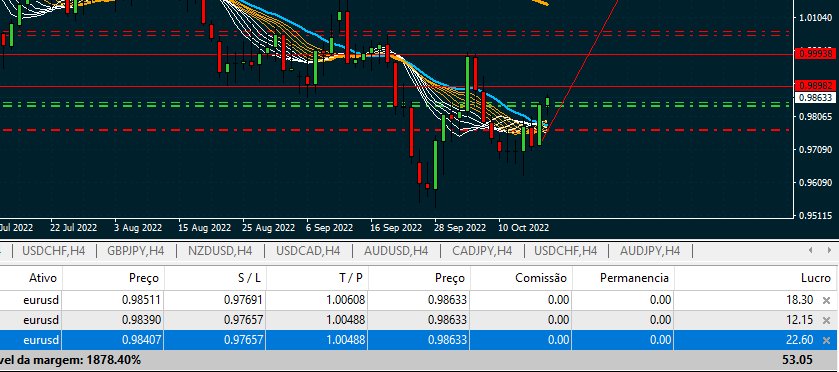
Task: Click the red price label 0.99938
Action: pos(815,54)
